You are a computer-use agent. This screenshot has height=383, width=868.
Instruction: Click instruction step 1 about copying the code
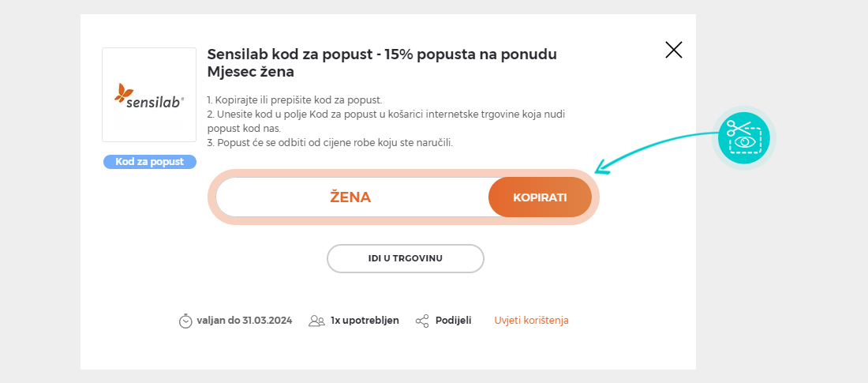coord(294,100)
